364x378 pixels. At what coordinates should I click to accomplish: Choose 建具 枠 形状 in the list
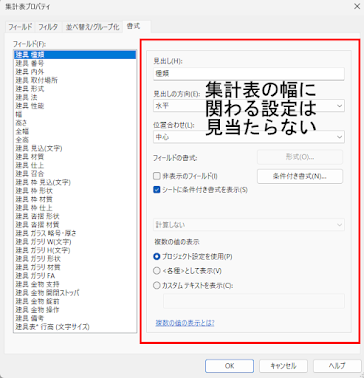point(75,191)
